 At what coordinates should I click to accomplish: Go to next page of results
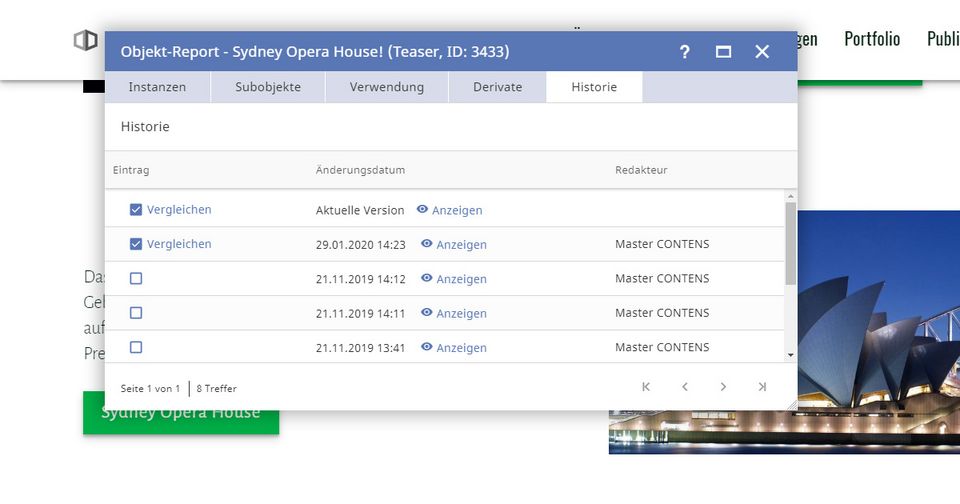click(723, 387)
